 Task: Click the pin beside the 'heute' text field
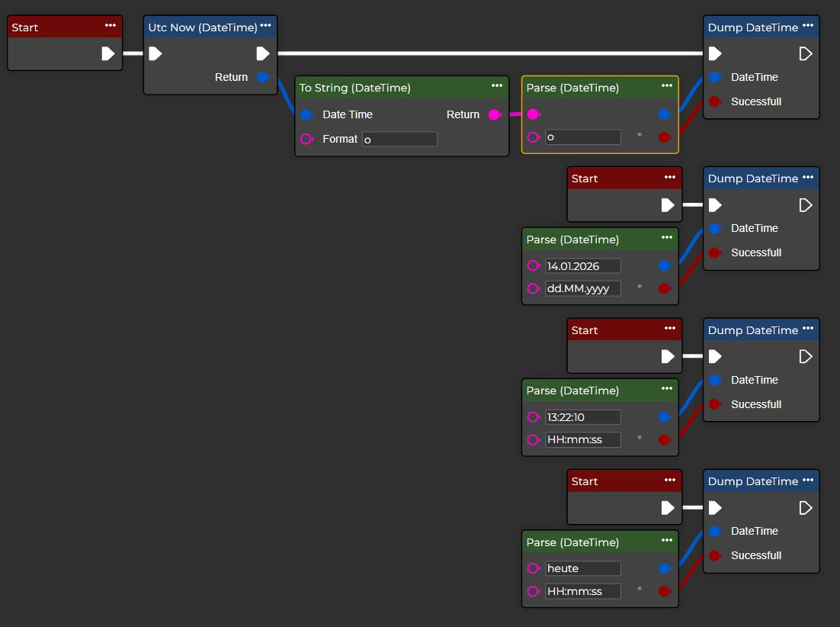[x=533, y=568]
